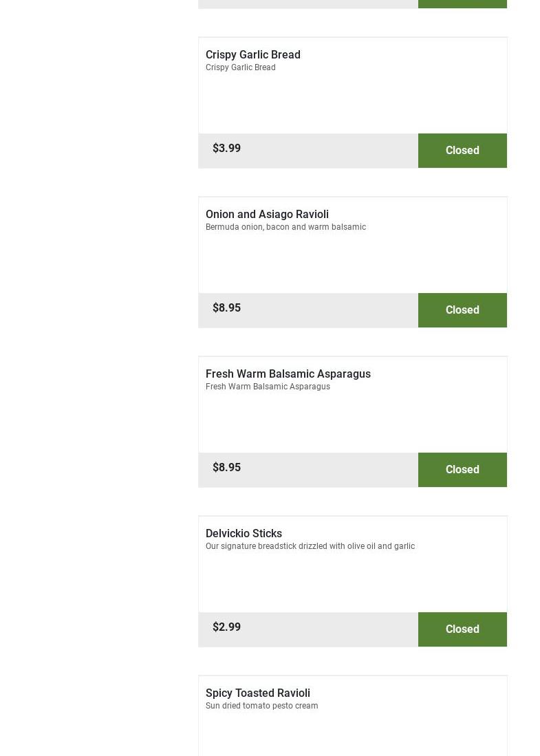Click the Bermuda onion, bacon description text
The height and width of the screenshot is (756, 540).
coord(285,227)
